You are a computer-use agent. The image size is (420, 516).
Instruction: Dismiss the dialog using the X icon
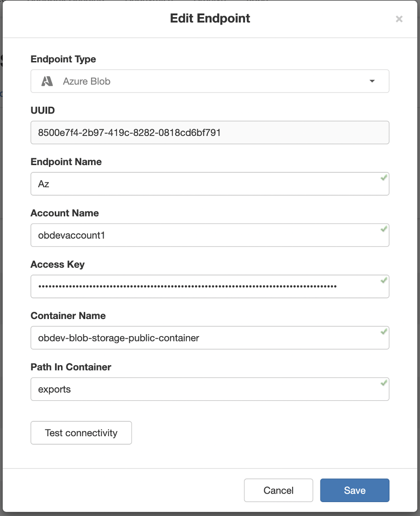click(399, 19)
